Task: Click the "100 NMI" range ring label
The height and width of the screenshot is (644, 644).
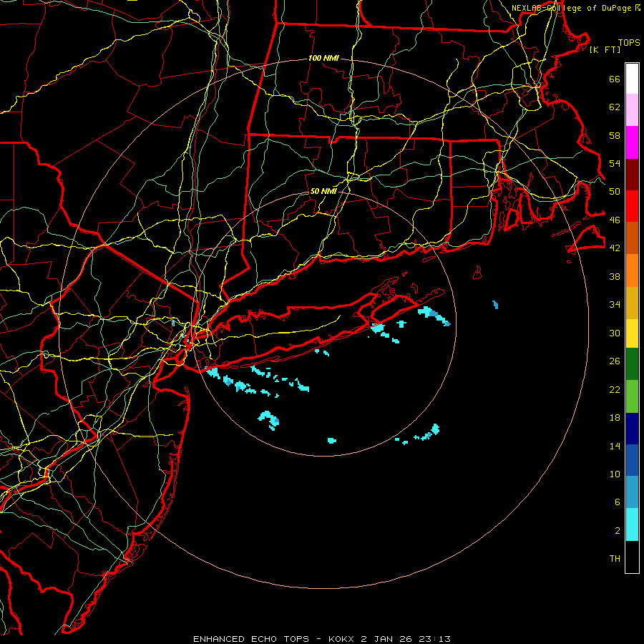Action: tap(323, 59)
